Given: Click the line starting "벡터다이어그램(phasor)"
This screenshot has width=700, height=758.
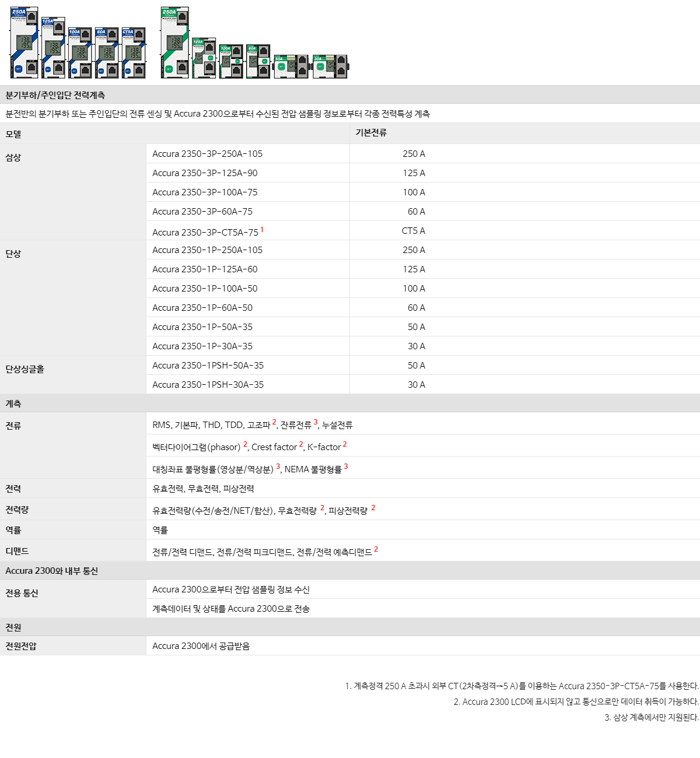Looking at the screenshot, I should pyautogui.click(x=250, y=447).
